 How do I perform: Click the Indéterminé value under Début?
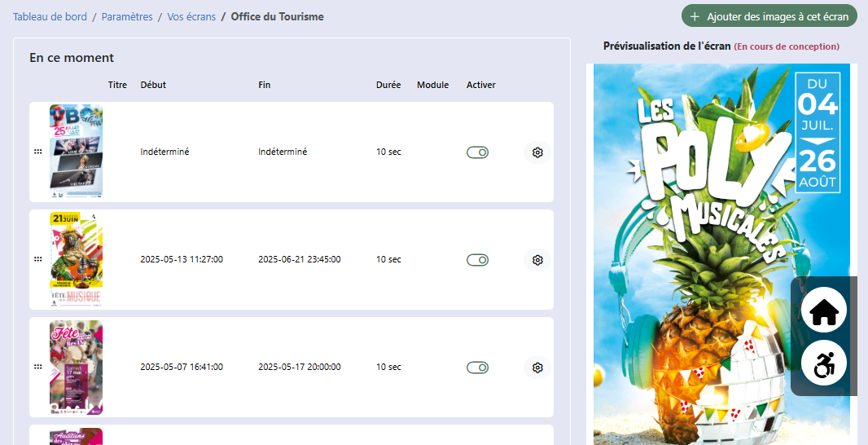(x=165, y=152)
